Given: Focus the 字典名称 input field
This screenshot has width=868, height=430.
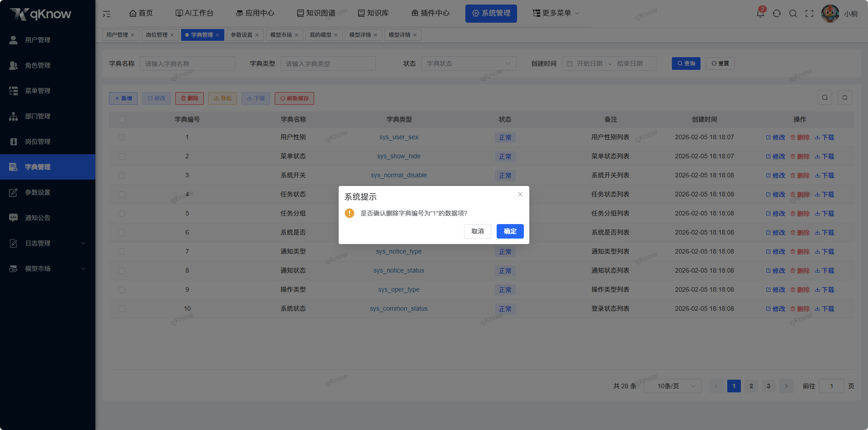Looking at the screenshot, I should 187,64.
